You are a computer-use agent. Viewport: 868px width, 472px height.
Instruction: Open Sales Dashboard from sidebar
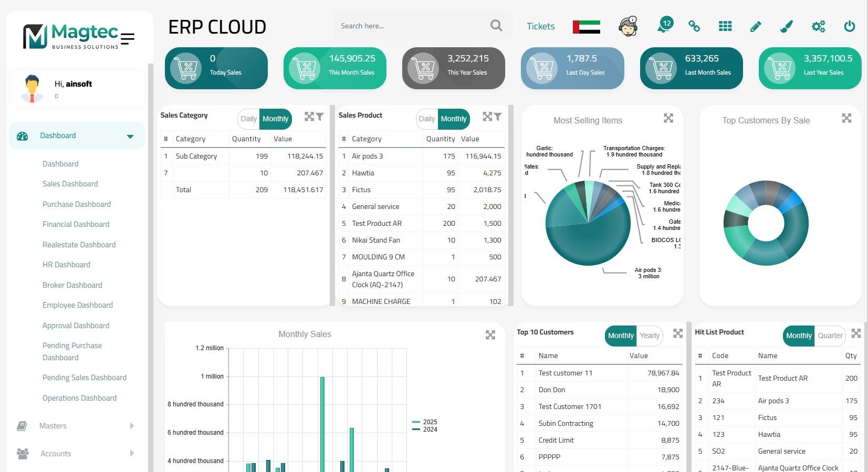tap(70, 184)
